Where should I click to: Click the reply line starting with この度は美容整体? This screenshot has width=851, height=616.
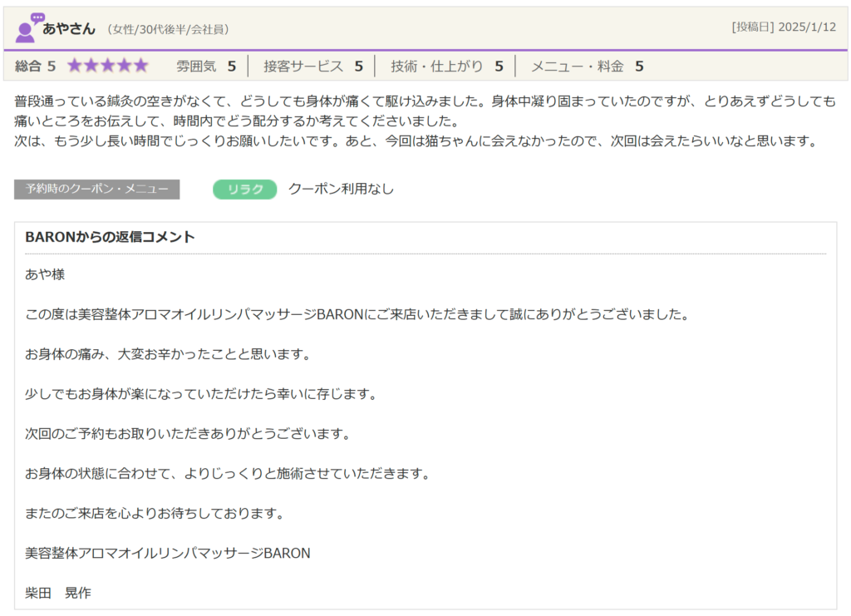click(x=357, y=314)
